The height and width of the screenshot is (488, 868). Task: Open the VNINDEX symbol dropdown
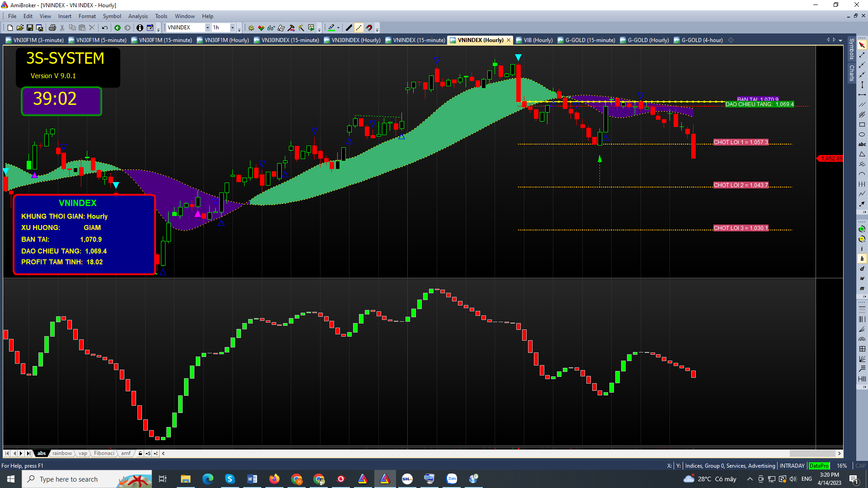click(208, 28)
